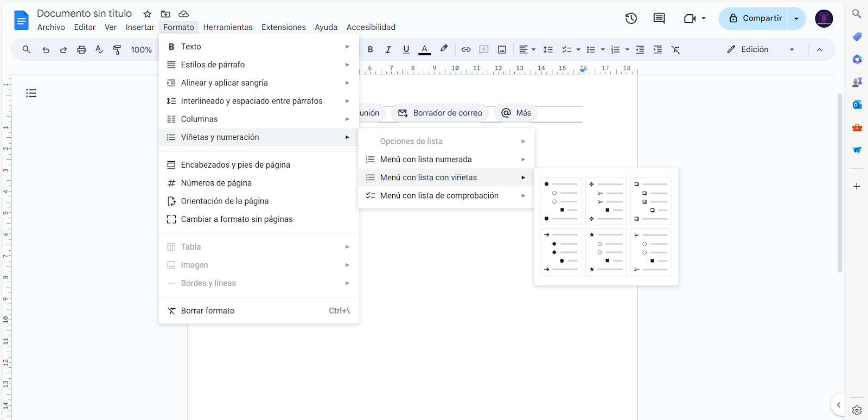868x420 pixels.
Task: Click the move to folder icon
Action: [165, 14]
